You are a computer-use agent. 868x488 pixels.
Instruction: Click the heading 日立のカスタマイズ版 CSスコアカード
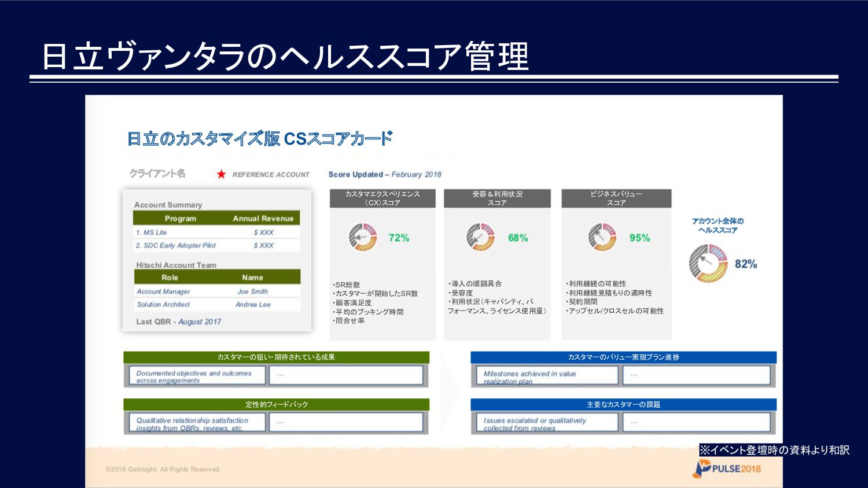pyautogui.click(x=260, y=139)
